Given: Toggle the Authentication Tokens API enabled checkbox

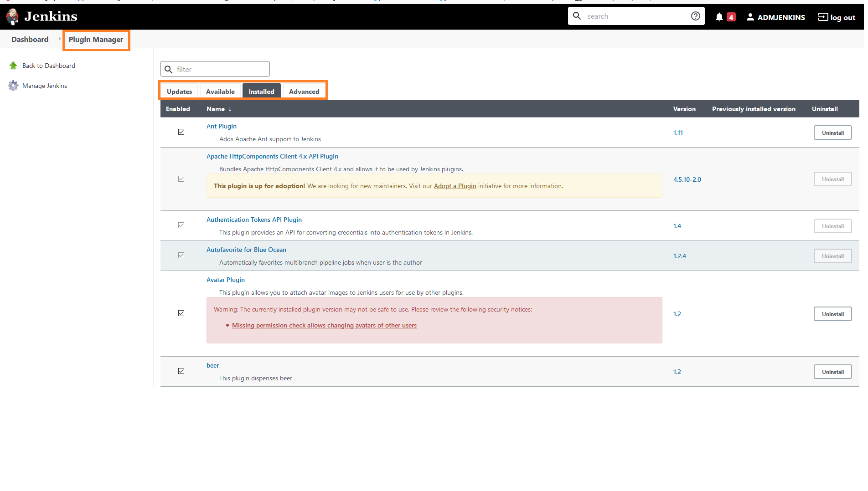Looking at the screenshot, I should click(x=181, y=225).
